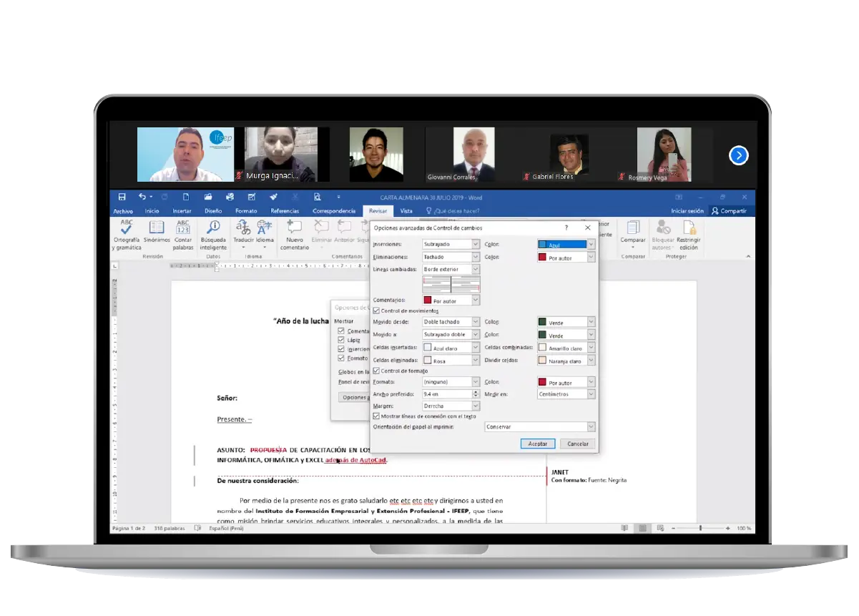
Task: Pick Comentarios color Por autor swatch
Action: click(x=428, y=300)
